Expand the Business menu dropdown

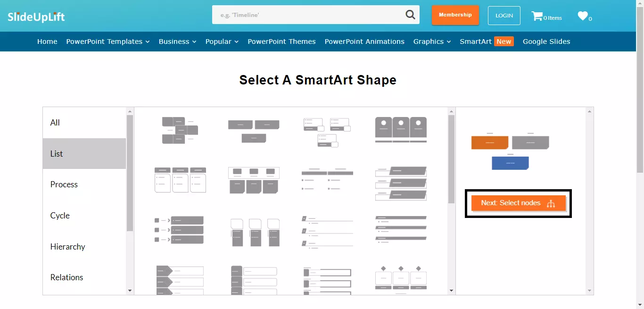click(x=177, y=42)
